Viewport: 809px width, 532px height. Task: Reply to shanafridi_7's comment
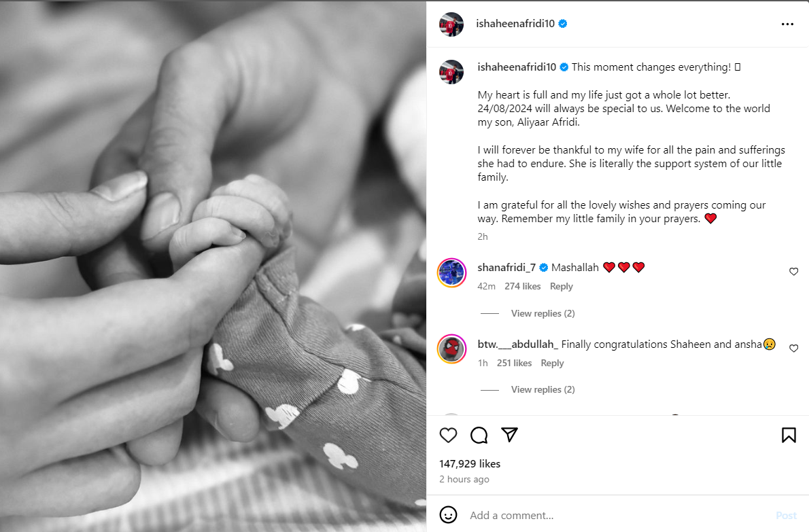click(562, 286)
